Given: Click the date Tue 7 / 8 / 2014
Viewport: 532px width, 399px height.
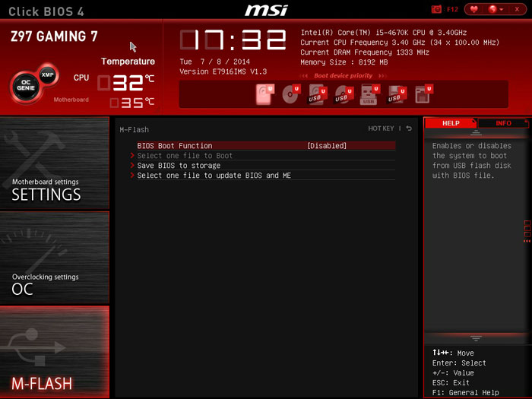Looking at the screenshot, I should (x=214, y=62).
